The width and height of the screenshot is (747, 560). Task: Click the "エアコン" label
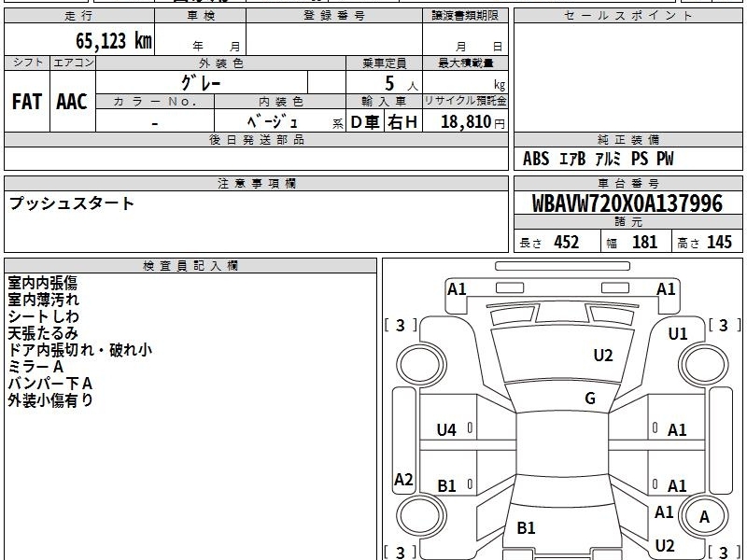pyautogui.click(x=73, y=63)
